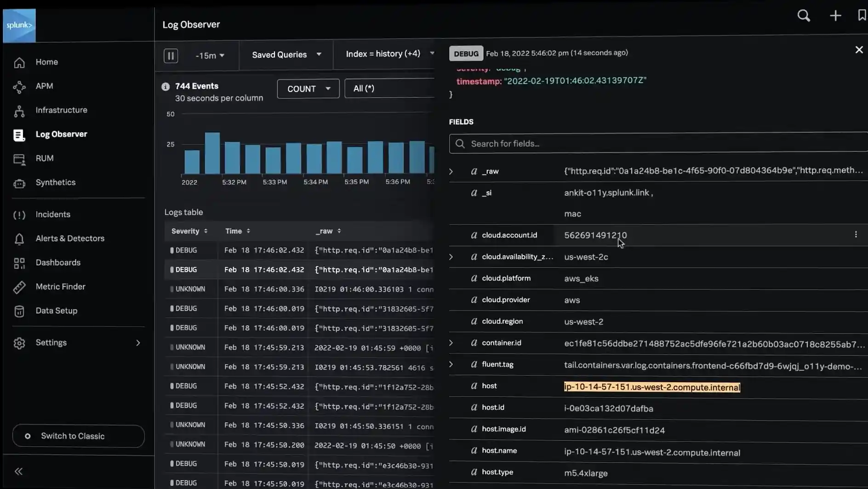Viewport: 868px width, 489px height.
Task: Click the Splunk logo
Action: pyautogui.click(x=19, y=25)
